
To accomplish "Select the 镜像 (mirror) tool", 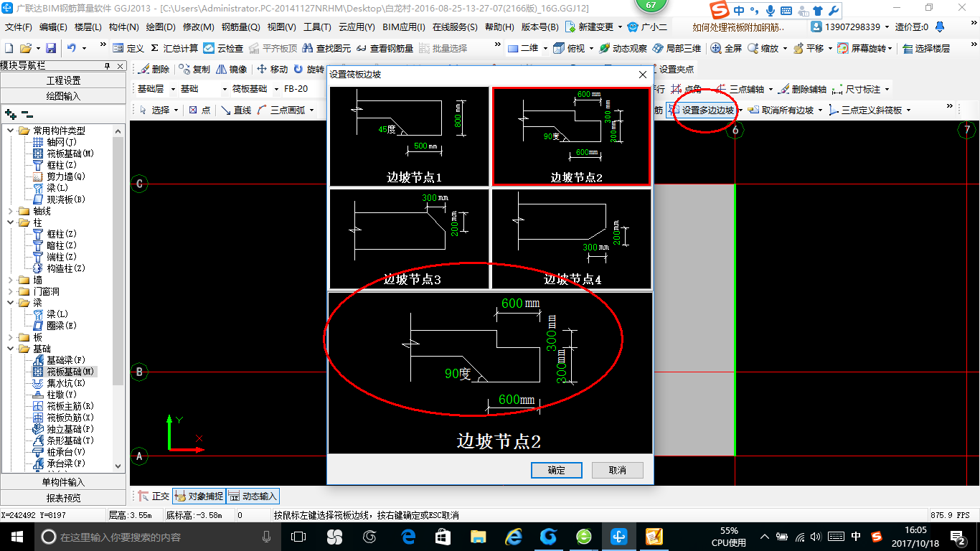I will pyautogui.click(x=231, y=69).
